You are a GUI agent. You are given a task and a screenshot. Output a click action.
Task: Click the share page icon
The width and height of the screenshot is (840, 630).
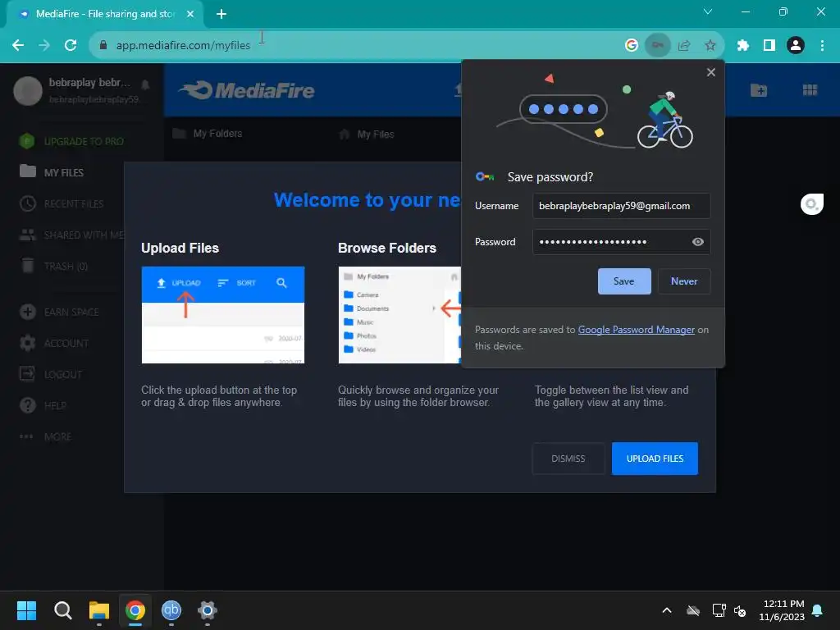tap(684, 46)
